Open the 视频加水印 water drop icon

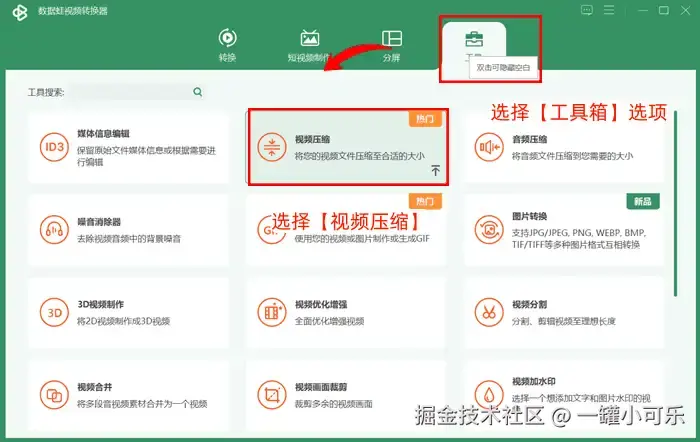[489, 395]
